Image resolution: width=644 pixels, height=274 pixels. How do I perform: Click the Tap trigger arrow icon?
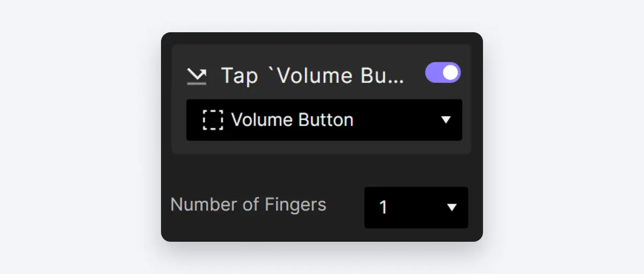196,76
